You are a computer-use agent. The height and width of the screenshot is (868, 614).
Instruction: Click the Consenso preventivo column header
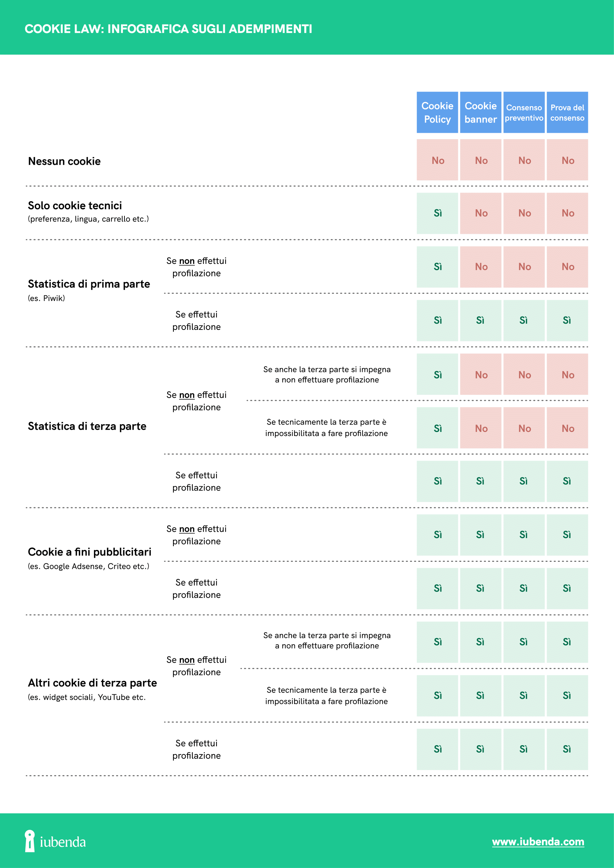pos(524,112)
